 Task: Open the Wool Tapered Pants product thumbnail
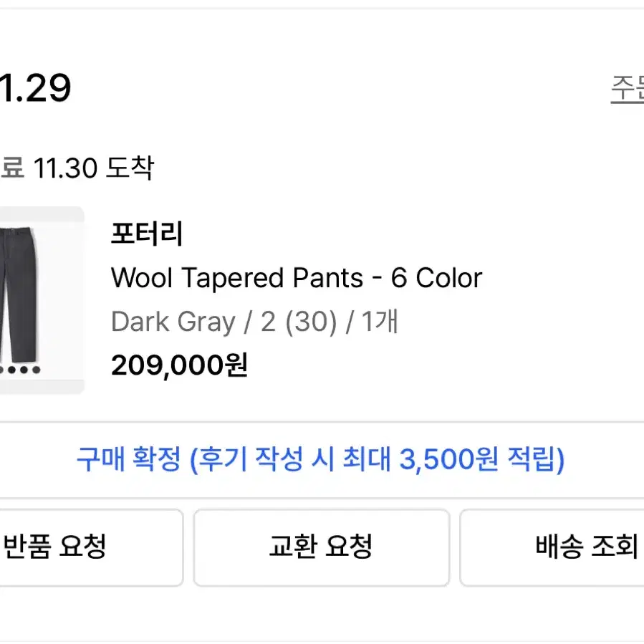pos(42,300)
